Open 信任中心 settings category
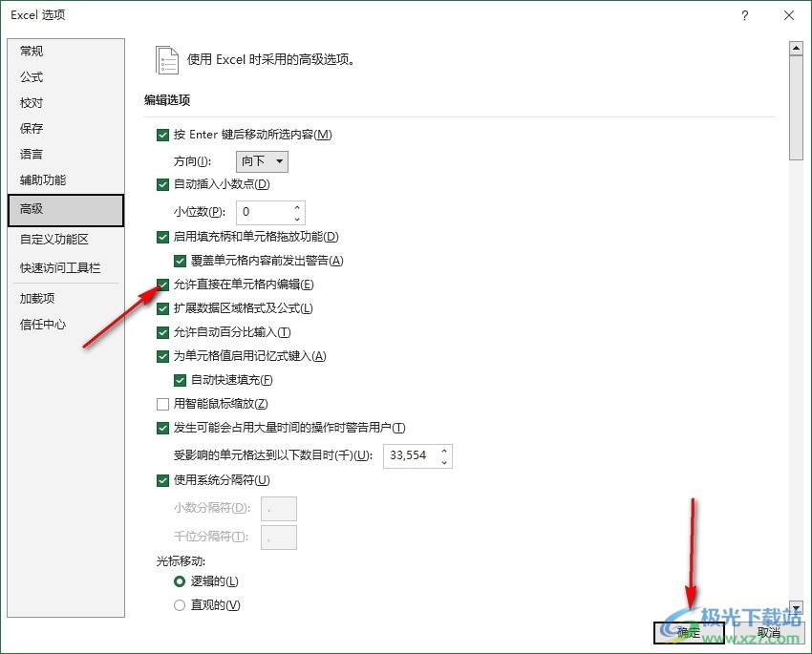812x654 pixels. pos(43,325)
